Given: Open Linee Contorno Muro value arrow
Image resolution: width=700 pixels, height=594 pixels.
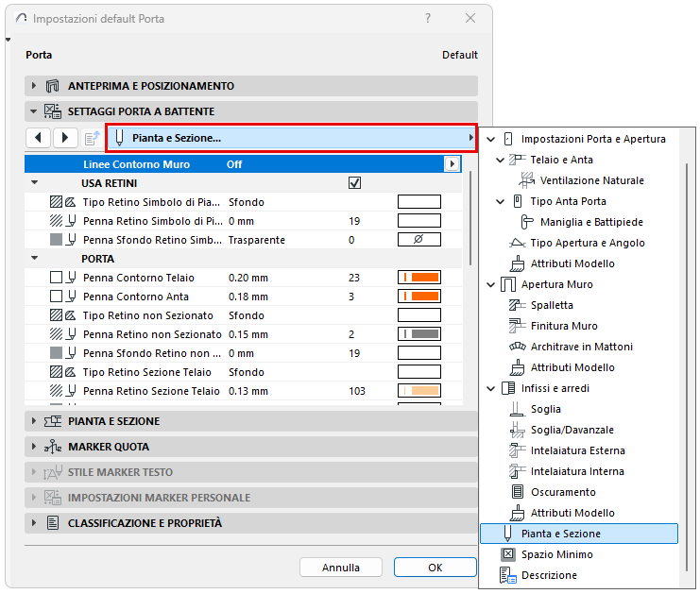Looking at the screenshot, I should 452,164.
